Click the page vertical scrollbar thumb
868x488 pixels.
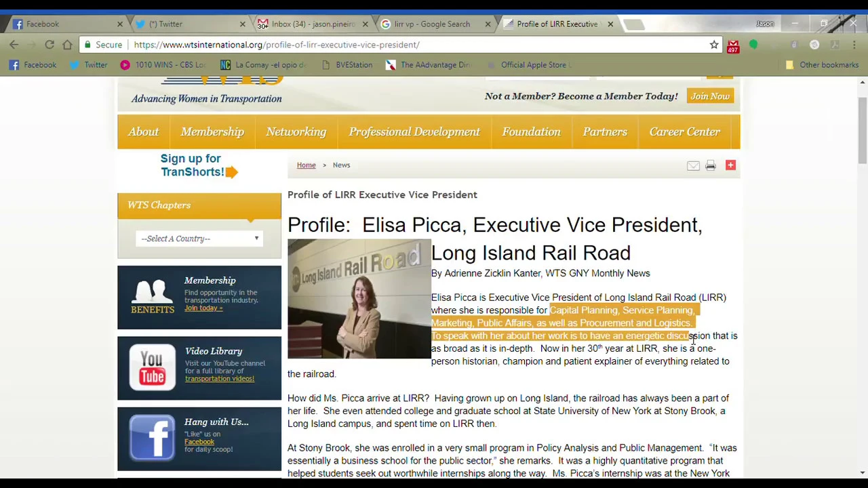pos(862,130)
